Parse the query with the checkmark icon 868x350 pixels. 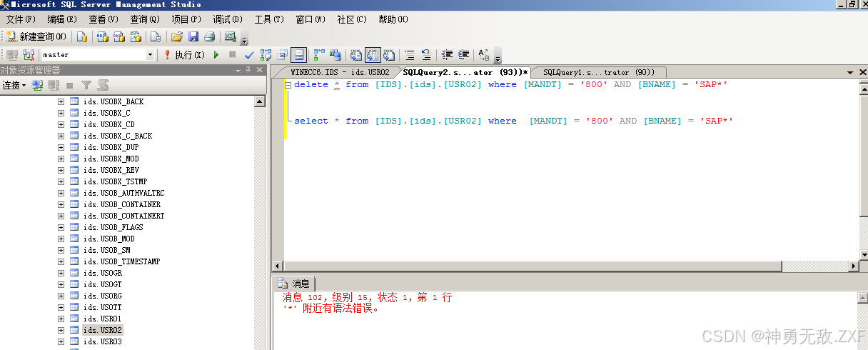point(249,54)
